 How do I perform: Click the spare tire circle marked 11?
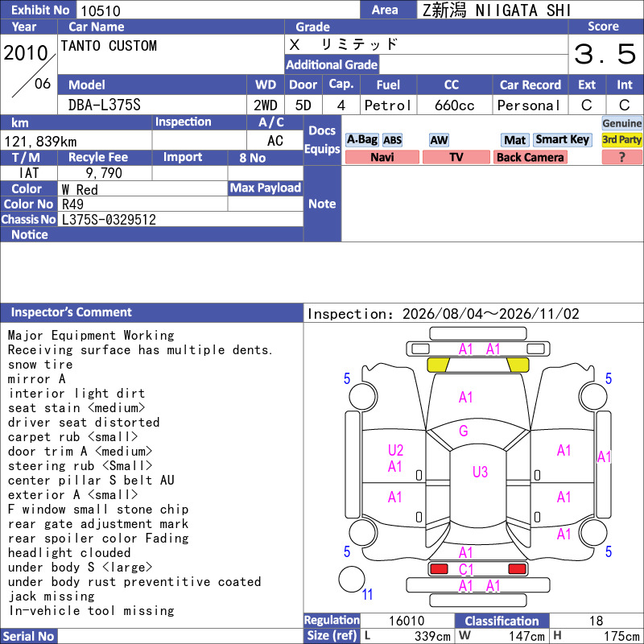point(352,579)
